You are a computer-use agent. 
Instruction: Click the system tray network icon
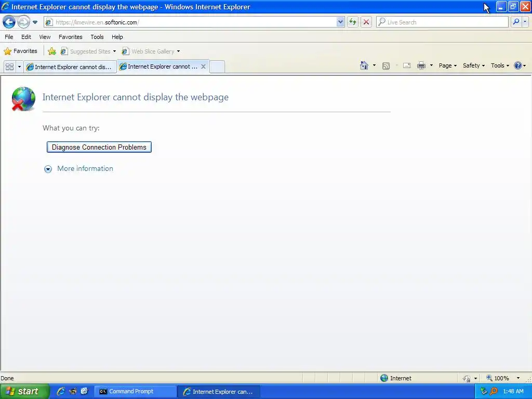[484, 391]
